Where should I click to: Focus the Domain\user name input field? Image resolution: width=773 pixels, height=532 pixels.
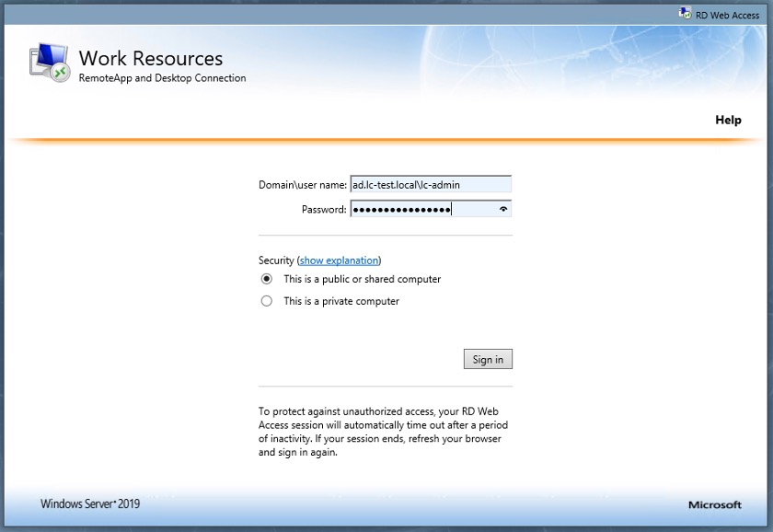click(430, 184)
